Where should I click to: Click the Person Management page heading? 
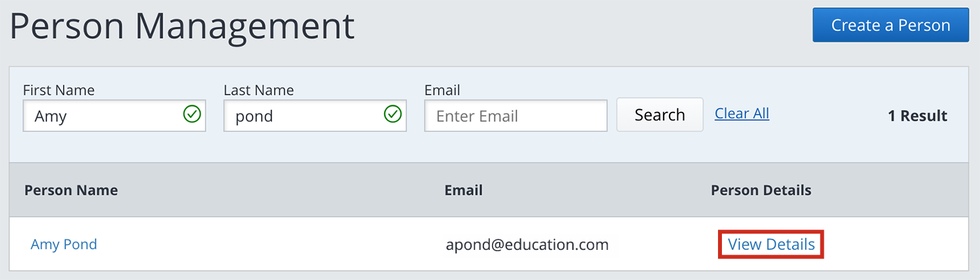pyautogui.click(x=182, y=27)
